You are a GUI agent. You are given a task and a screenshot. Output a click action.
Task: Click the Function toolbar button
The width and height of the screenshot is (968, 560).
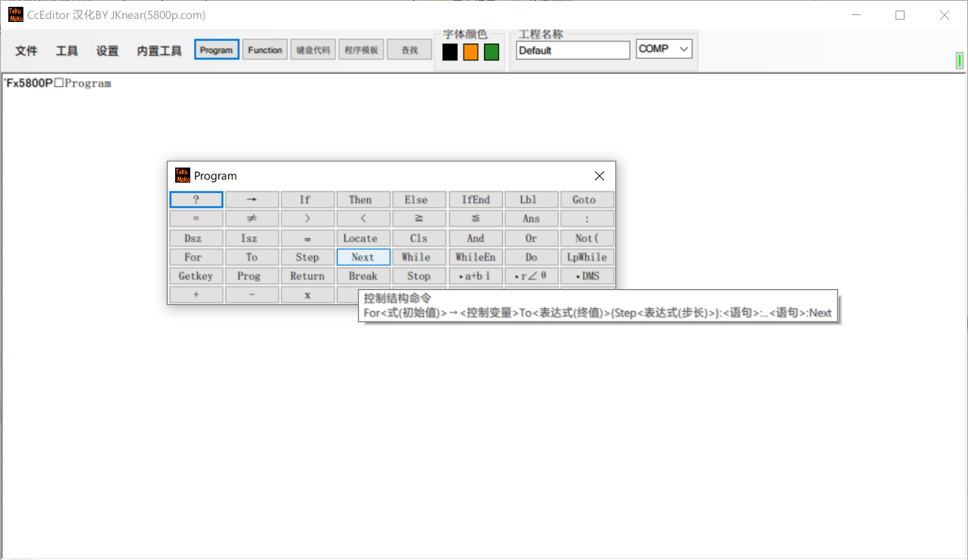265,50
